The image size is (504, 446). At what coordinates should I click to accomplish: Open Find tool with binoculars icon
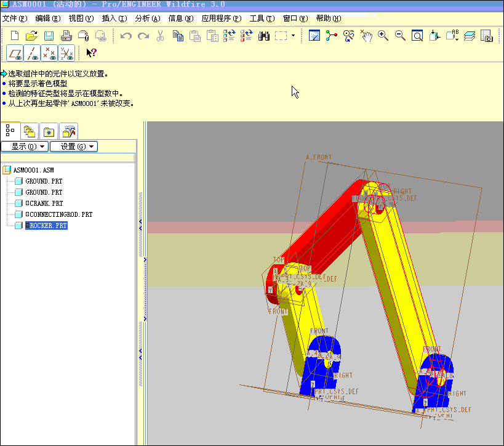(263, 36)
